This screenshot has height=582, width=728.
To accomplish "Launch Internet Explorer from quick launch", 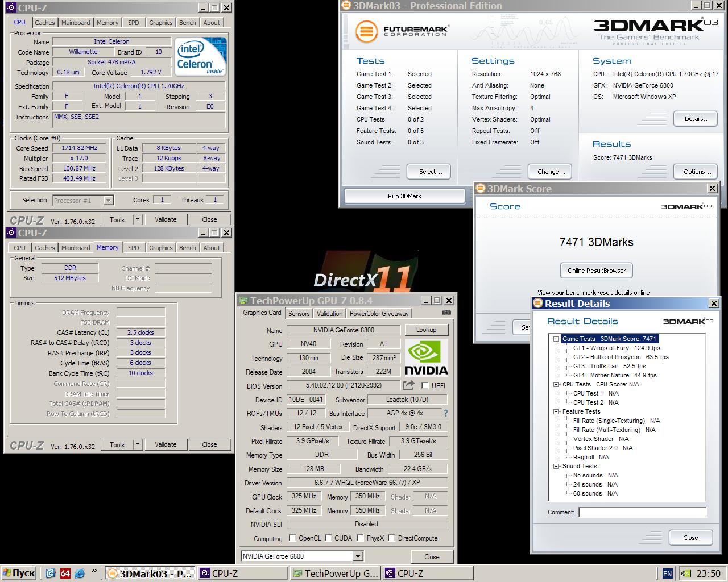I will point(79,573).
